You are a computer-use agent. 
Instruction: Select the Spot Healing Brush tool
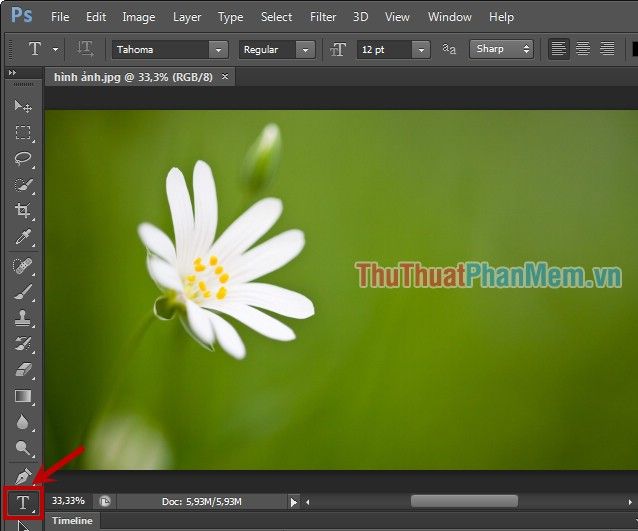pos(23,267)
